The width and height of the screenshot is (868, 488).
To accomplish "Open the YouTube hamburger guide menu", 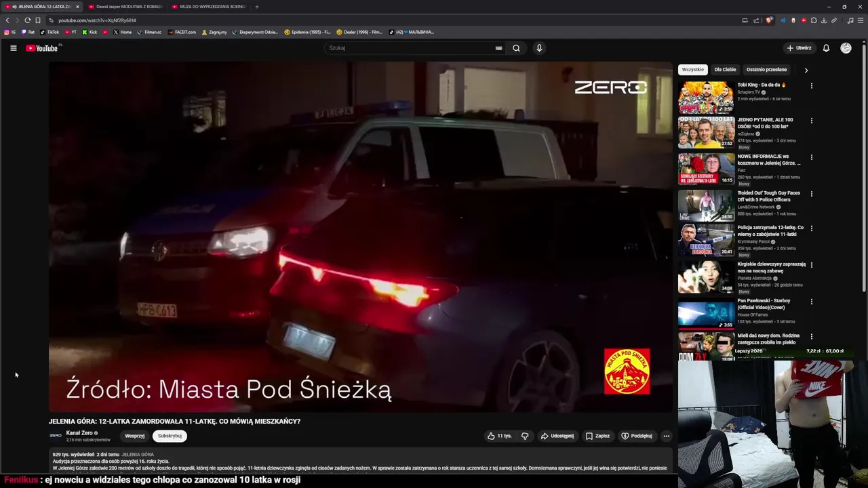I will [13, 48].
